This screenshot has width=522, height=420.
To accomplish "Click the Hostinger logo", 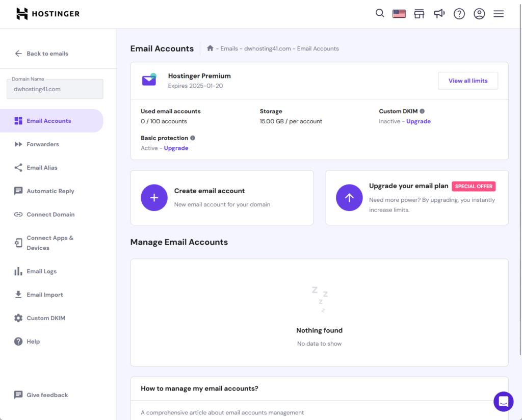I will click(x=48, y=14).
